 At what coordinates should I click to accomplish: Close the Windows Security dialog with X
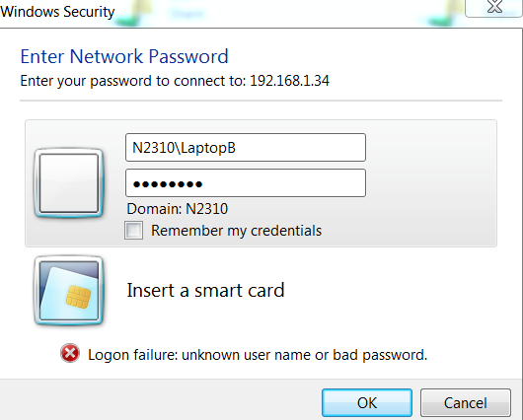494,7
